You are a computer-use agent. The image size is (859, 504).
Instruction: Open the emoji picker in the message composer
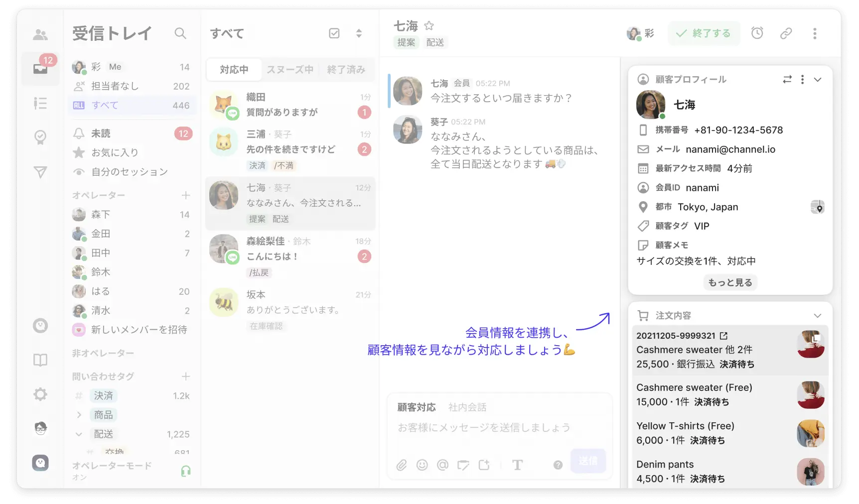tap(422, 465)
